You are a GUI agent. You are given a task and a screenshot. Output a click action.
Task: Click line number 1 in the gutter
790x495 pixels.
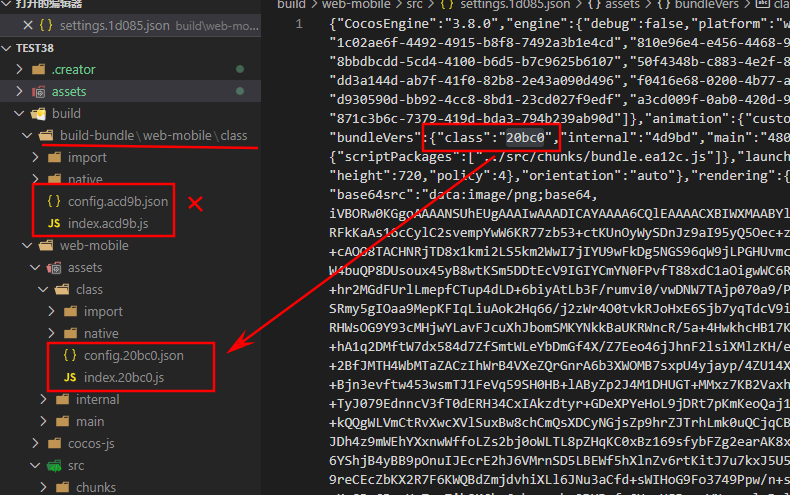pos(299,24)
